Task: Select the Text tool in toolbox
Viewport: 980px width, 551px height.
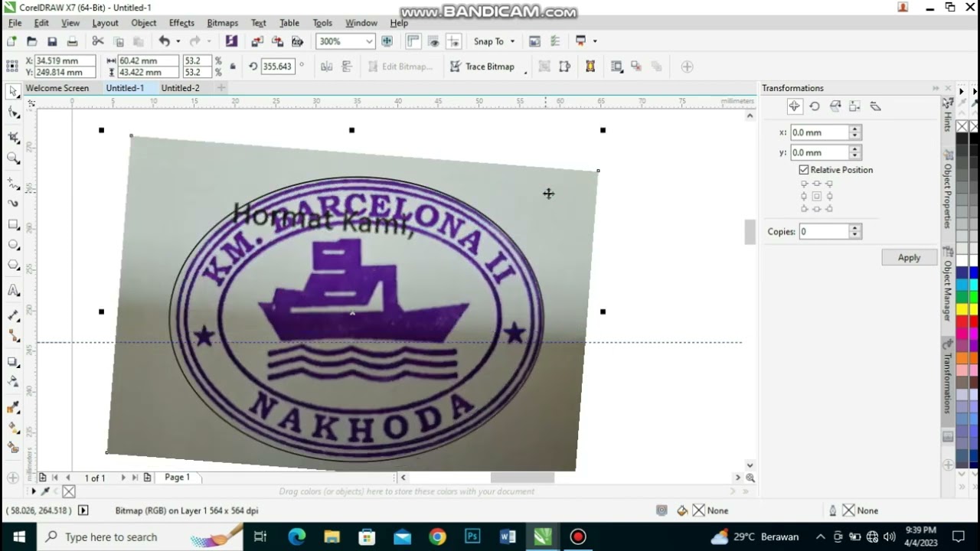Action: [x=13, y=291]
